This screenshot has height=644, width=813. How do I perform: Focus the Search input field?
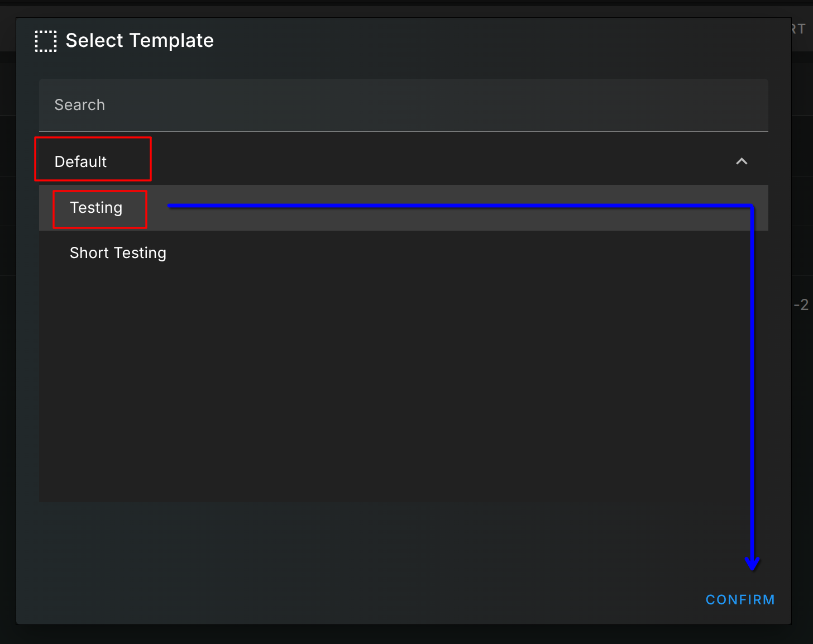[403, 105]
